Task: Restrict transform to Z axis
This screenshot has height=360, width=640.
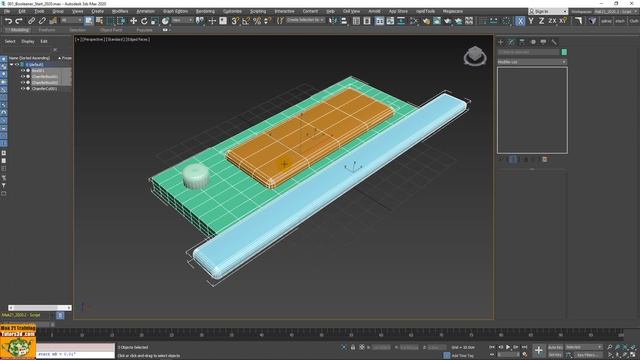Action: click(x=542, y=21)
